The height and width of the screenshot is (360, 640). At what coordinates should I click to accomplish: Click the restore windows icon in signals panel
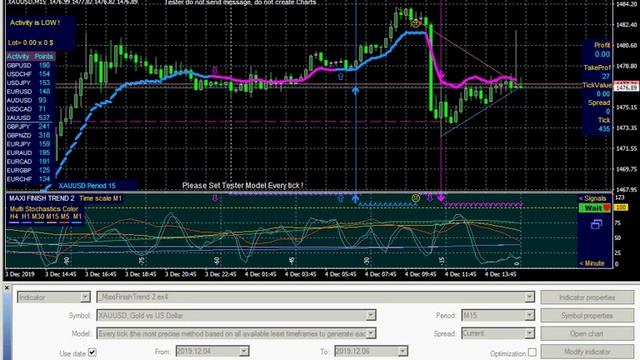pyautogui.click(x=596, y=224)
